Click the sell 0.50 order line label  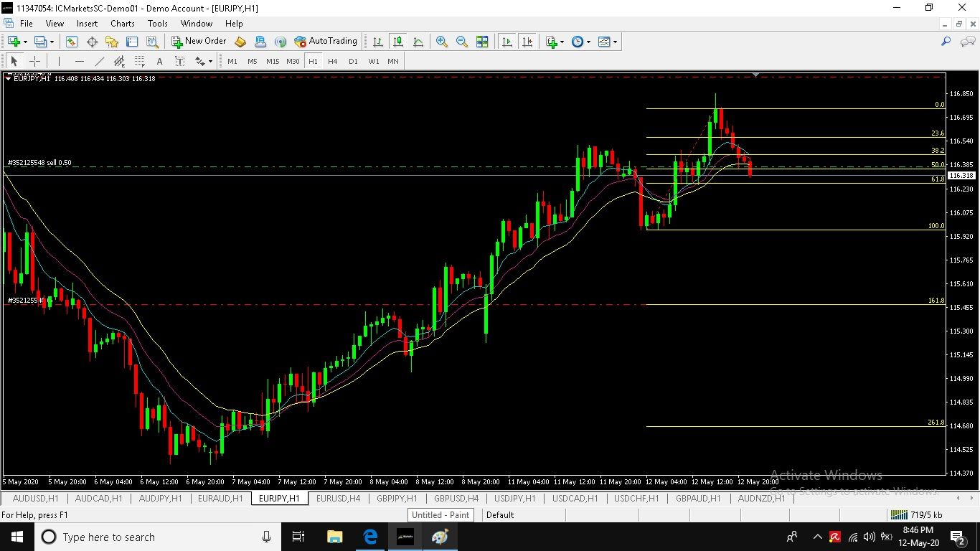tap(39, 163)
